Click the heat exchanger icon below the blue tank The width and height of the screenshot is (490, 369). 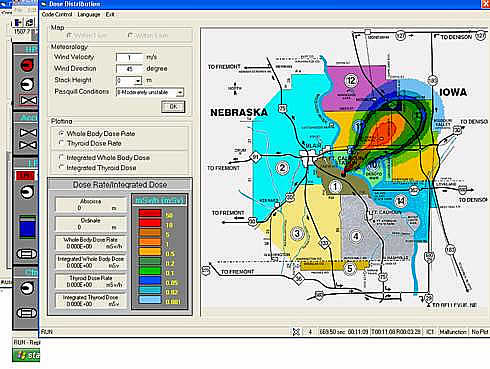27,254
